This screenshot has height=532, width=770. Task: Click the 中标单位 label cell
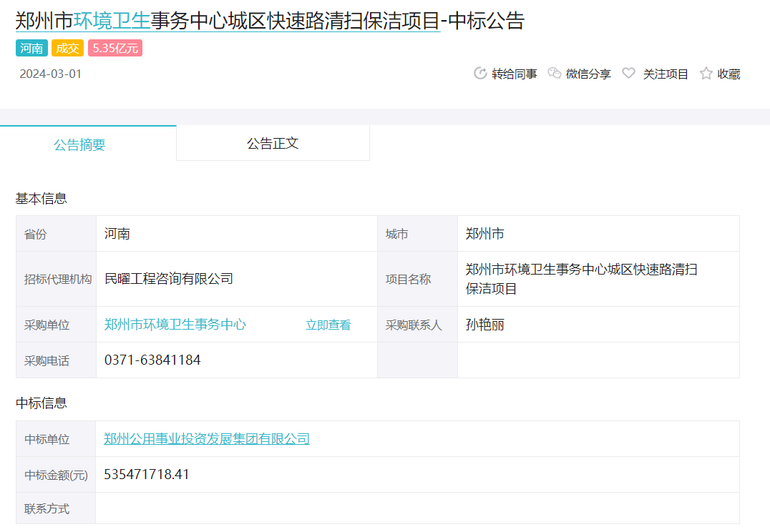(x=56, y=439)
